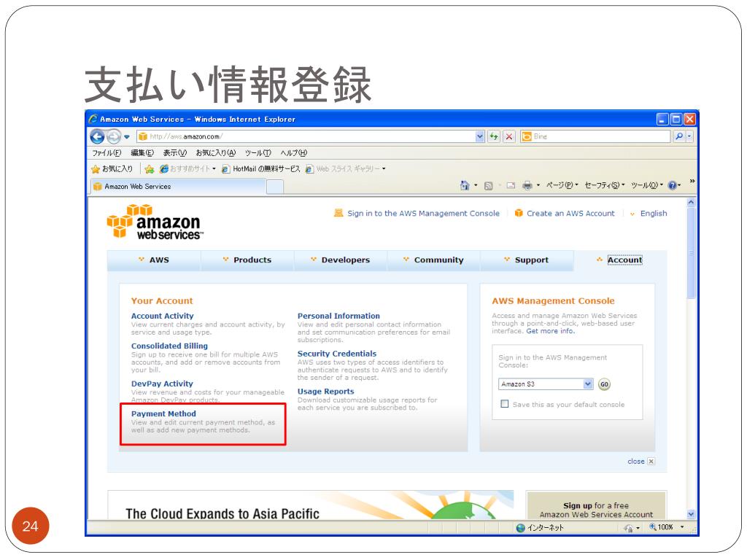
Task: Open the AWS navigation tab
Action: pyautogui.click(x=154, y=260)
